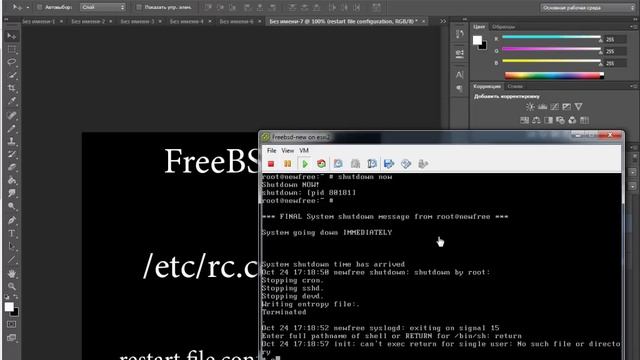
Task: Select the Quick Selection tool
Action: [x=11, y=75]
